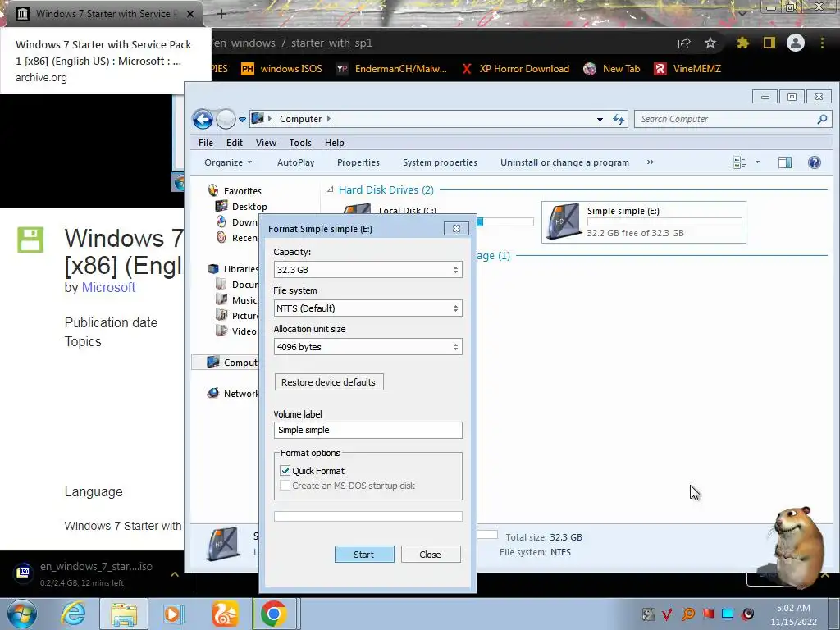Open the Chrome three-dot menu
The width and height of the screenshot is (840, 630).
pyautogui.click(x=822, y=43)
